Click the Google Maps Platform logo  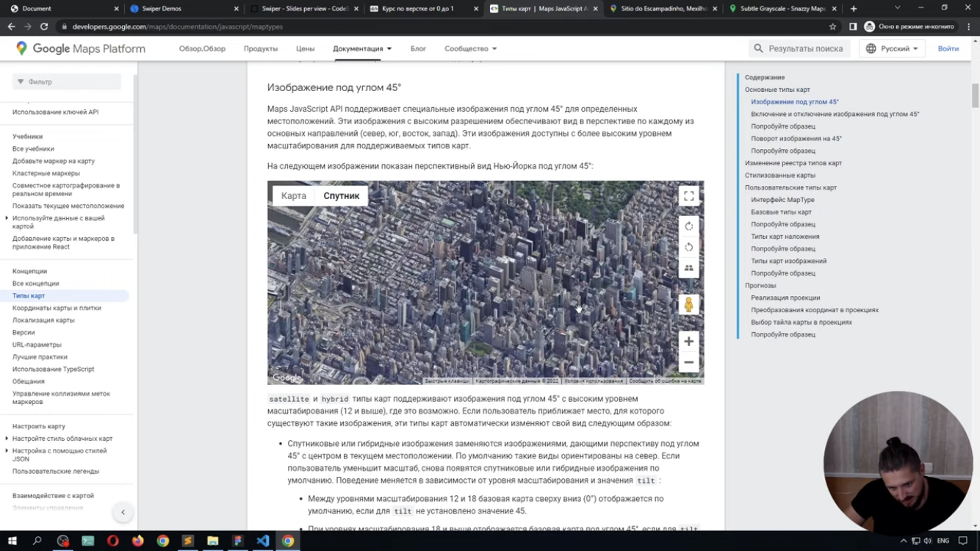click(81, 48)
